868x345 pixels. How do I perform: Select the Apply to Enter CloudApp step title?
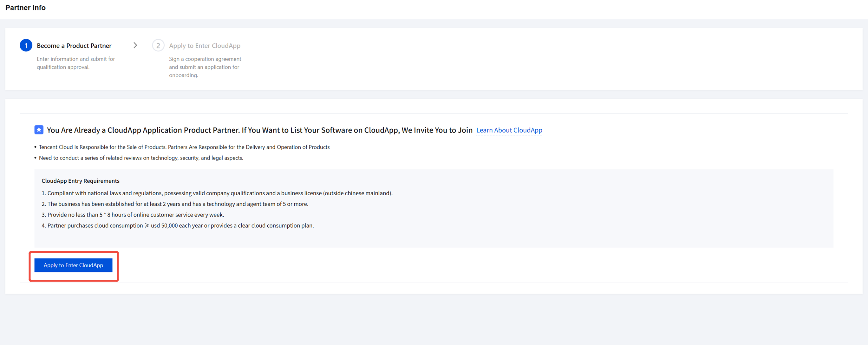pos(205,45)
